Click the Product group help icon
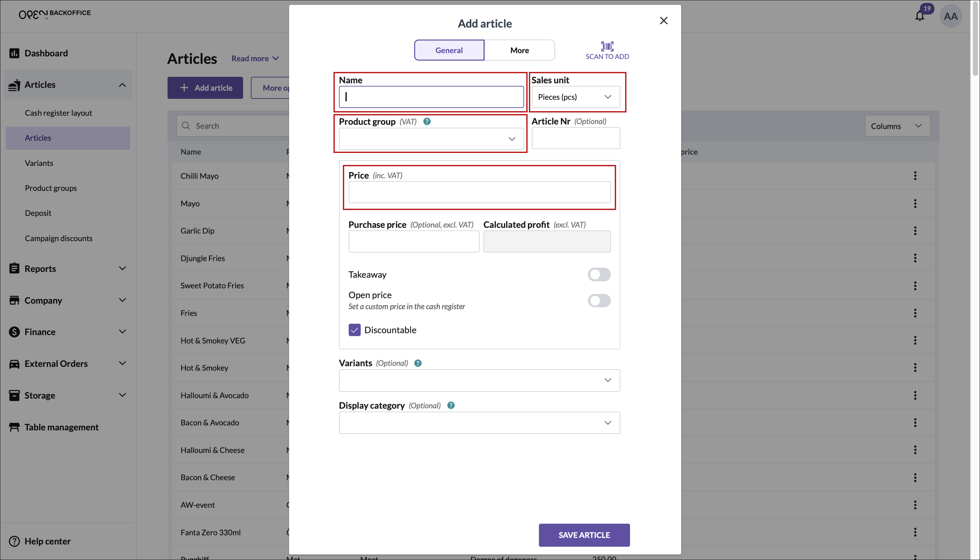 click(426, 122)
